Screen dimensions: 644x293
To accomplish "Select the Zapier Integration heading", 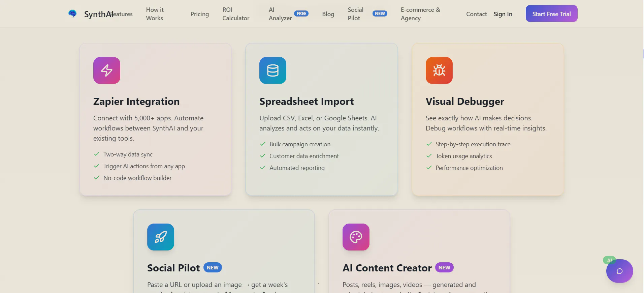I will (136, 101).
